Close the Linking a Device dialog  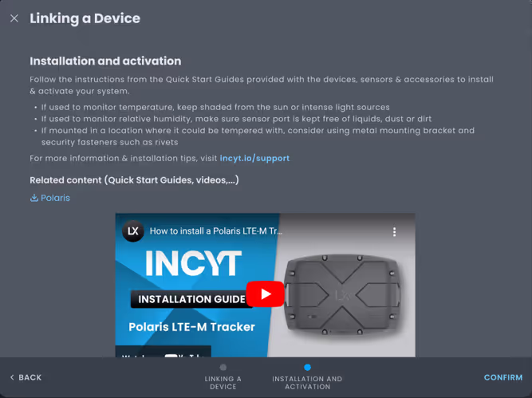click(x=14, y=18)
